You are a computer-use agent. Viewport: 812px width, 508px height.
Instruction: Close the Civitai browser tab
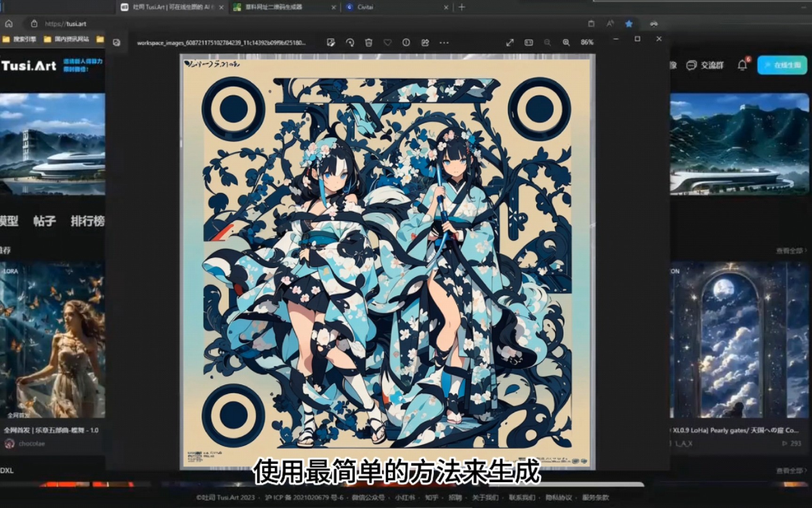click(x=446, y=7)
